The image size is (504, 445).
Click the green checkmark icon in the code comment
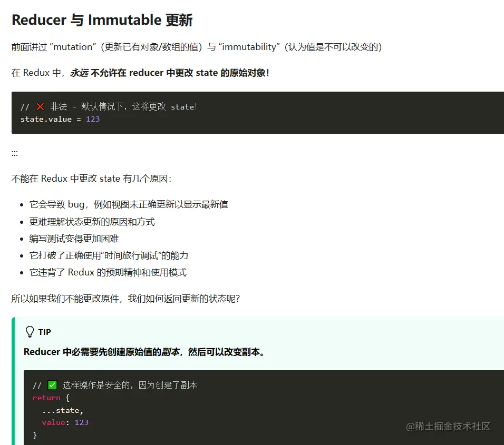52,385
